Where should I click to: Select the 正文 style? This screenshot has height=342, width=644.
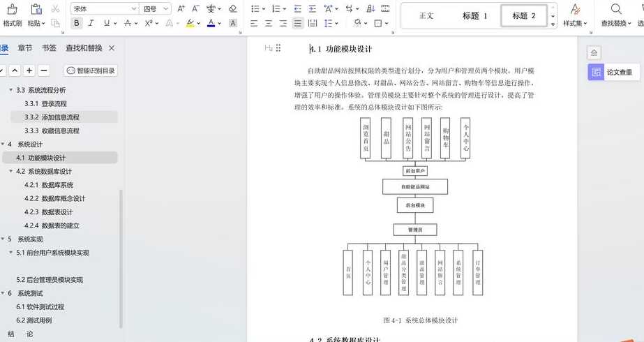point(426,16)
